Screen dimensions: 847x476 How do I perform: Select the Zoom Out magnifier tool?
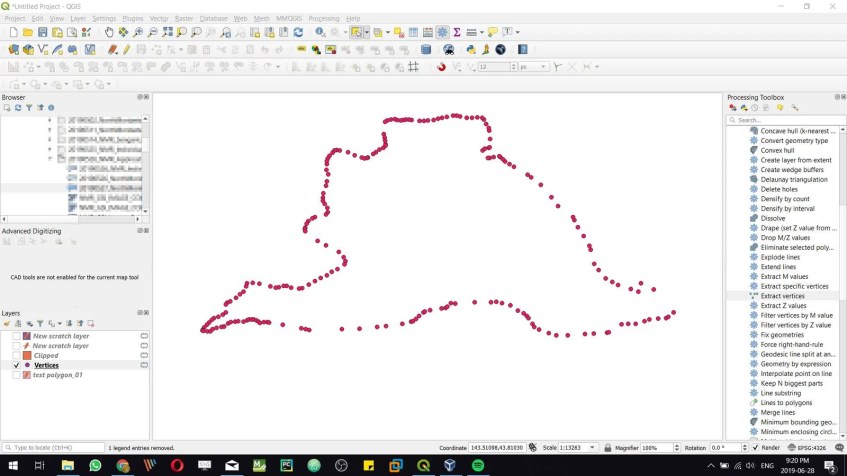pos(153,32)
